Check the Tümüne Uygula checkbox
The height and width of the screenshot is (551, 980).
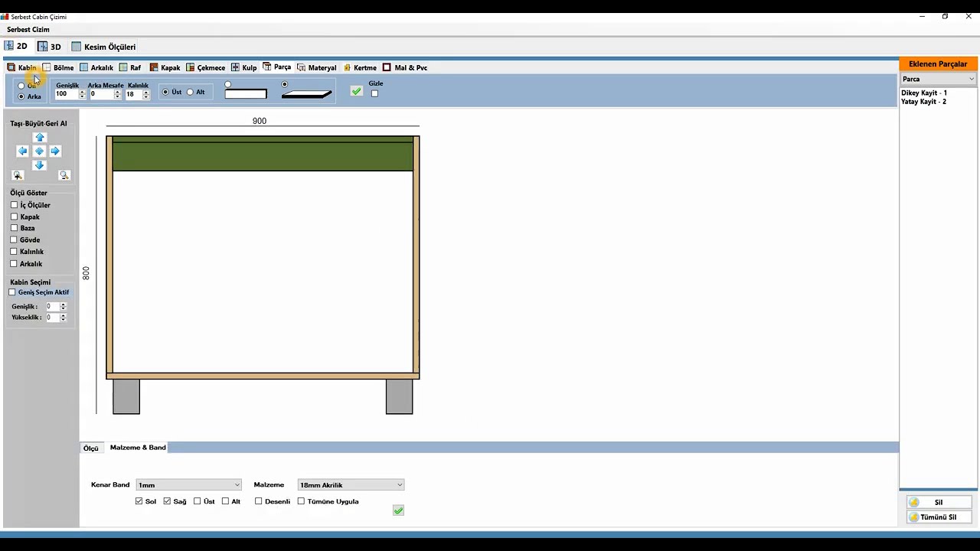point(301,501)
